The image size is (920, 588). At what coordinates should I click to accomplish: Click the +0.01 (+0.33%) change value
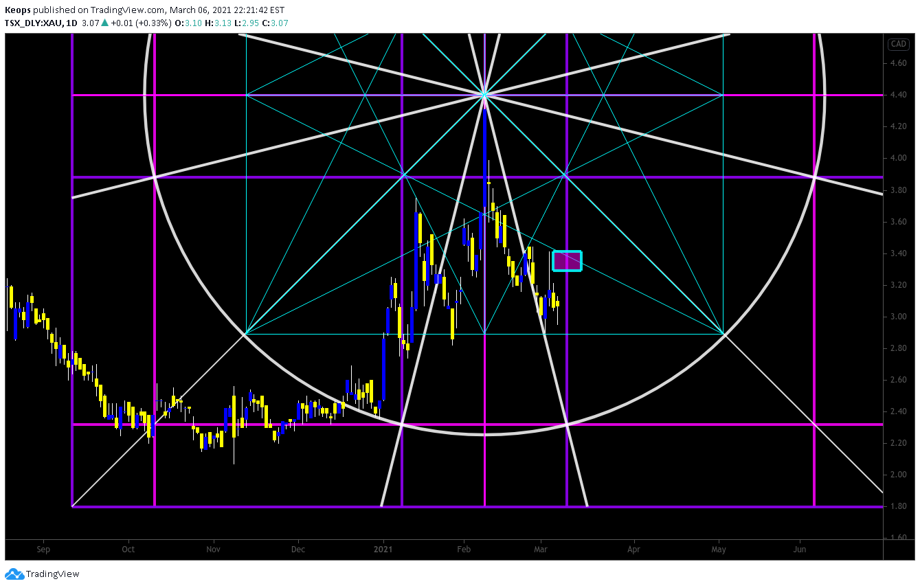[140, 23]
